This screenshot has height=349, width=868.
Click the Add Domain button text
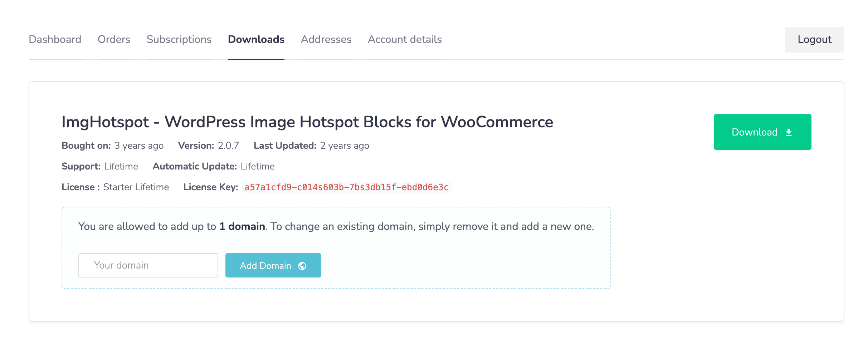point(265,266)
